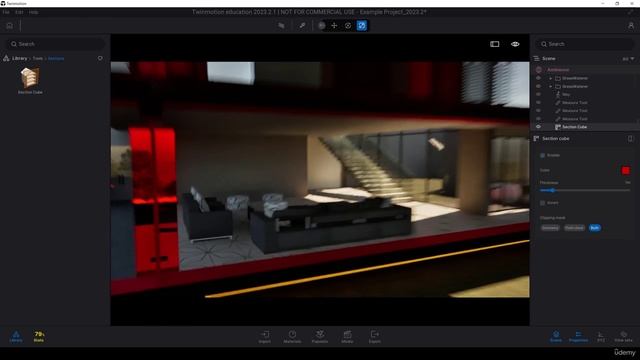Switch to the Scene tab at bottom right
The height and width of the screenshot is (360, 640).
556,336
